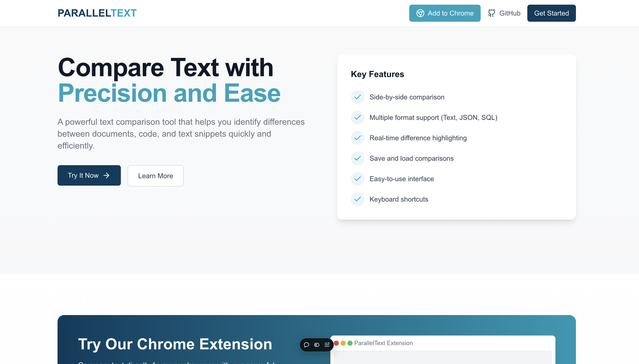The width and height of the screenshot is (639, 364).
Task: Click the text Keyboard shortcuts
Action: pos(399,199)
